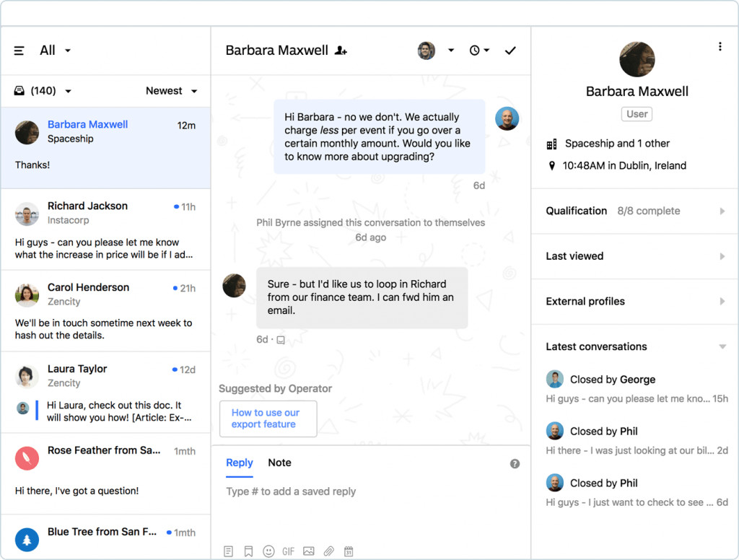Attach an image via the image icon
Screen dimensions: 739x560
click(x=308, y=551)
